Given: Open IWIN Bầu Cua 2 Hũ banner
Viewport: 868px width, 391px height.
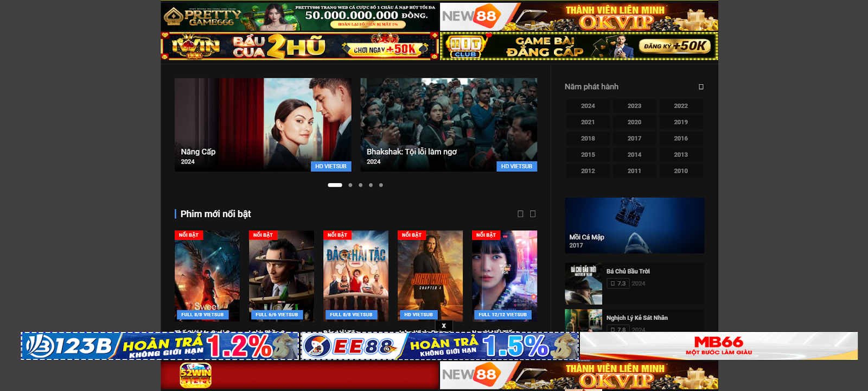Looking at the screenshot, I should click(300, 46).
